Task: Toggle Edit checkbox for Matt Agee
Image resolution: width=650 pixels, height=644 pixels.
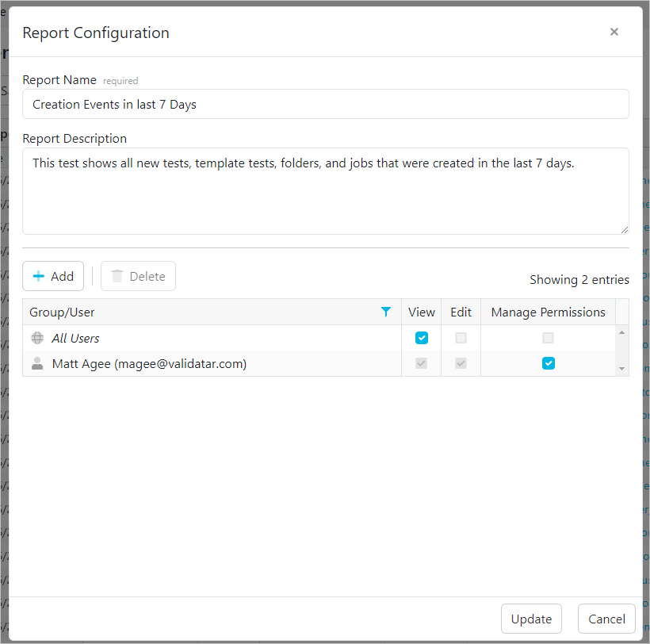Action: [x=461, y=364]
